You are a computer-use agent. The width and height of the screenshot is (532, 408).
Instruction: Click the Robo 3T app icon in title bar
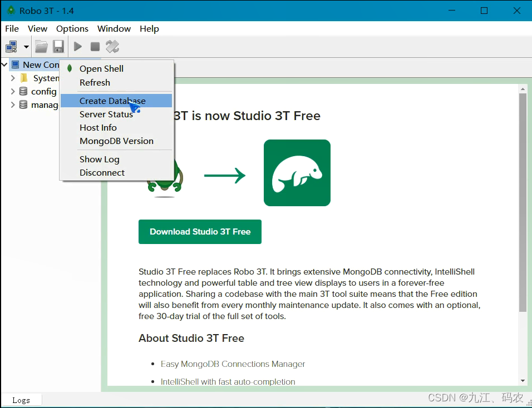[11, 11]
